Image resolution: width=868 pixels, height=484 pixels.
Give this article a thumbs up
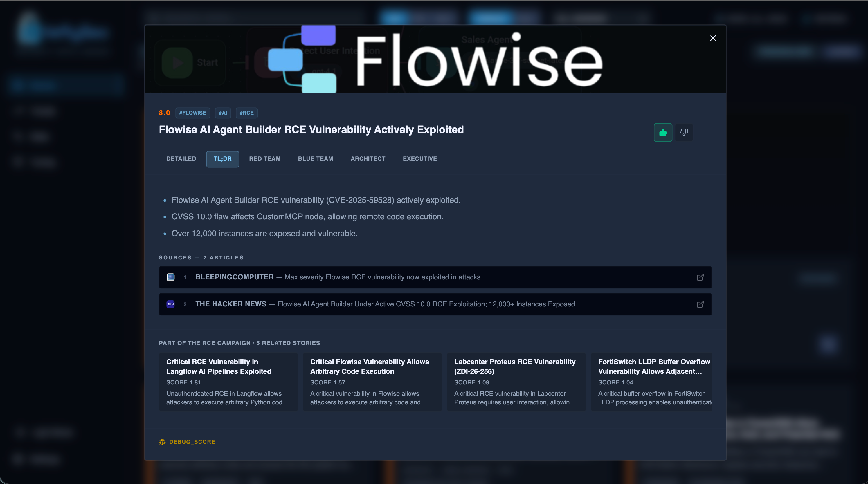(x=663, y=132)
